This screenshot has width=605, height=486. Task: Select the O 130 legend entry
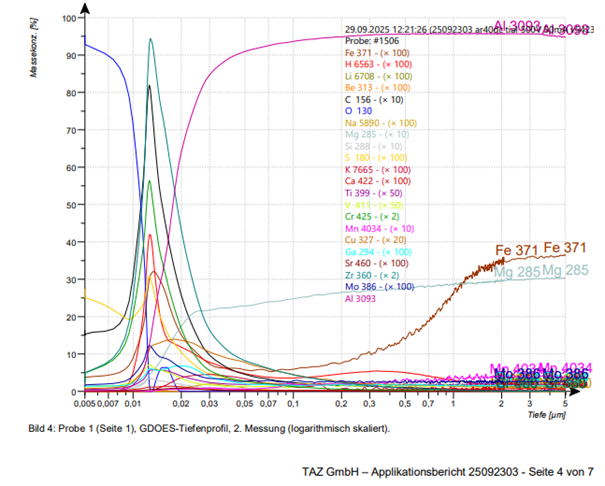pos(358,111)
